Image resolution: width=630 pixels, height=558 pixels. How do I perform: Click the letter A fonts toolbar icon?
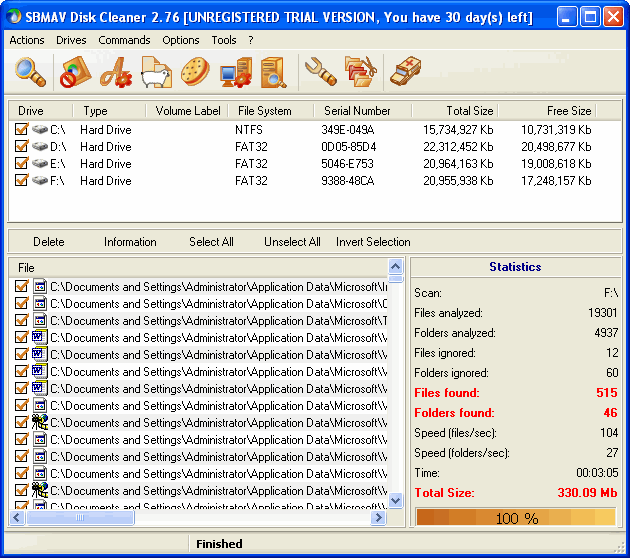pyautogui.click(x=115, y=72)
